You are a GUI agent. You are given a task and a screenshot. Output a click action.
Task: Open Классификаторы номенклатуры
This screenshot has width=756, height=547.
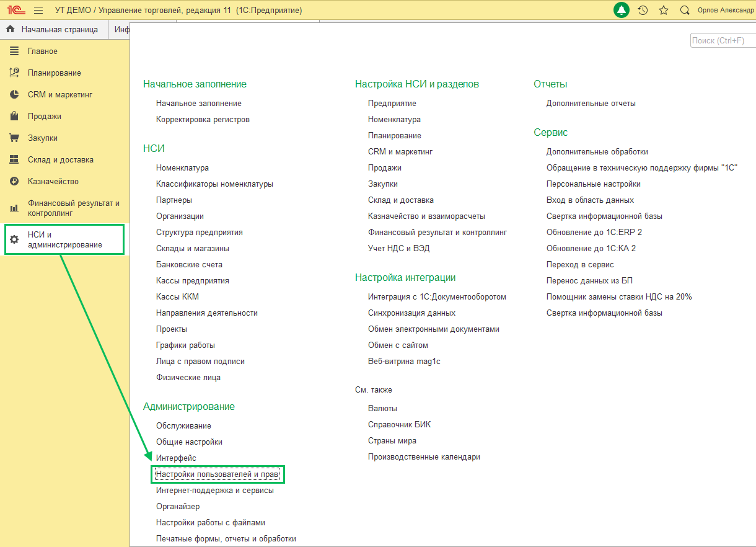(x=214, y=184)
